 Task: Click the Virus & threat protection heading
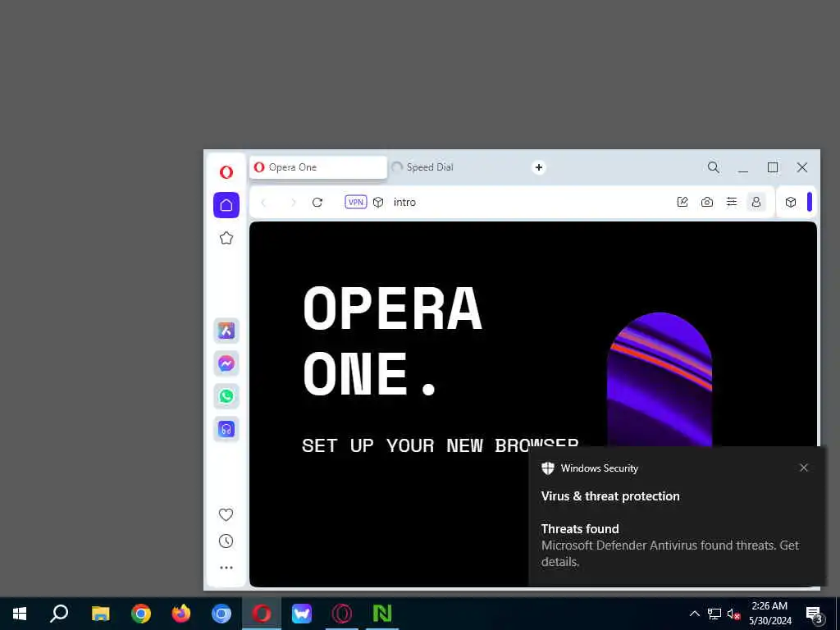(x=610, y=496)
